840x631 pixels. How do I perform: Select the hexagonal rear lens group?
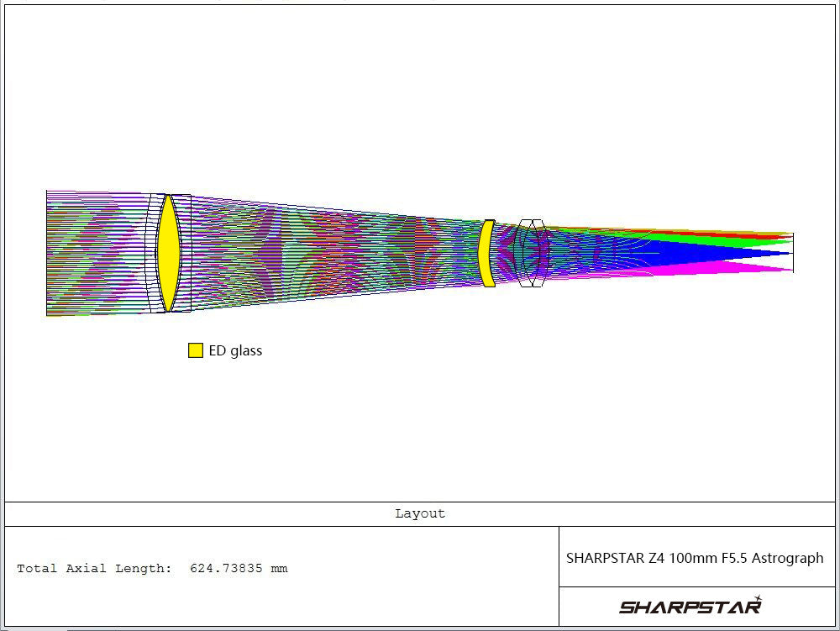[x=528, y=253]
